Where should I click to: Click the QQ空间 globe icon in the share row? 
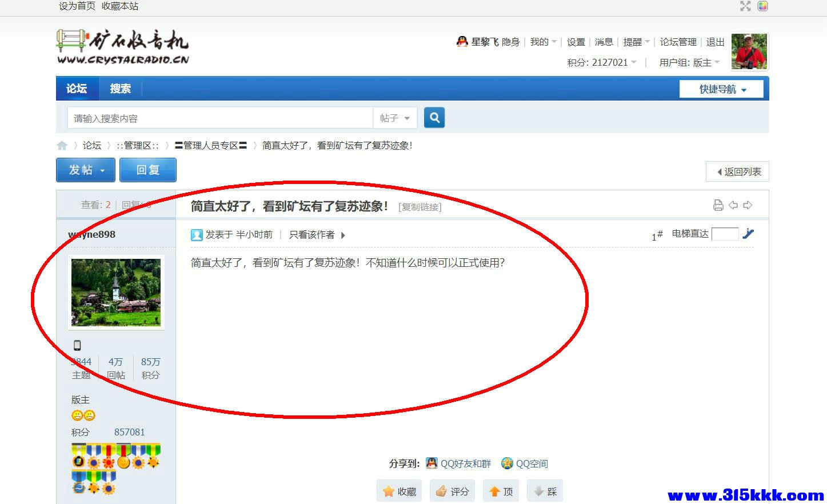pyautogui.click(x=506, y=463)
